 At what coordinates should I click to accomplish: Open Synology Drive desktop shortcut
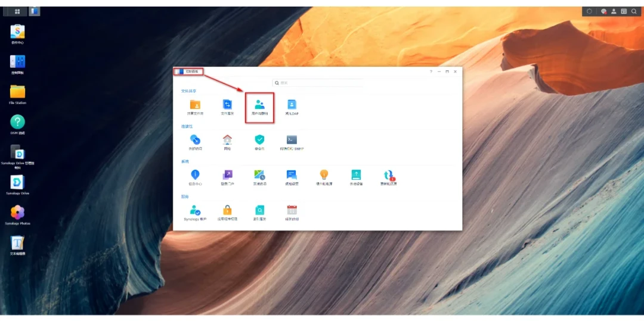17,185
